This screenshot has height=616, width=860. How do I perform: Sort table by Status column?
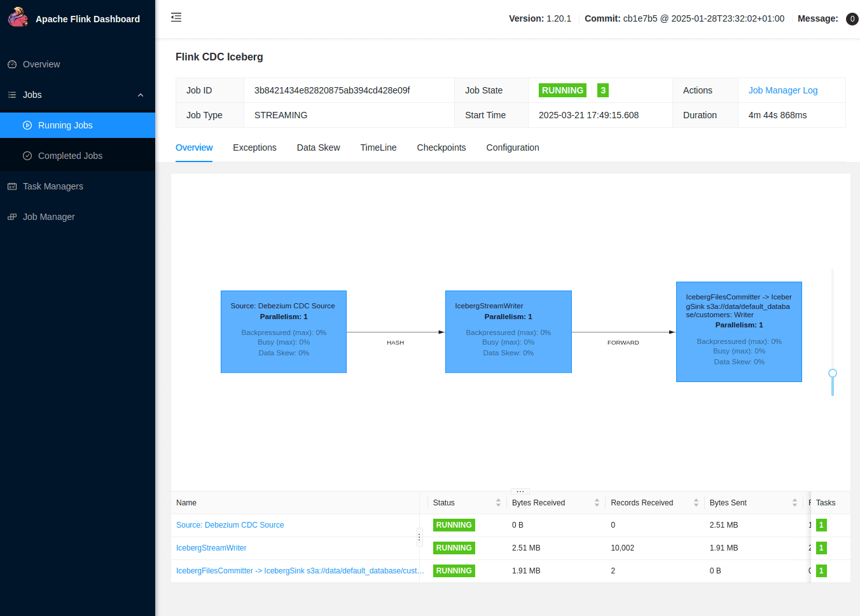[x=498, y=503]
